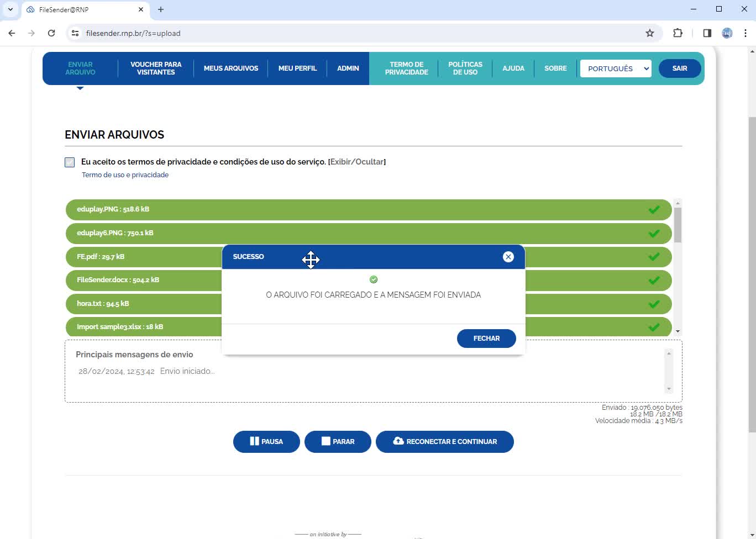The image size is (756, 539).
Task: Close the FileSender@RNP tab
Action: tap(140, 9)
